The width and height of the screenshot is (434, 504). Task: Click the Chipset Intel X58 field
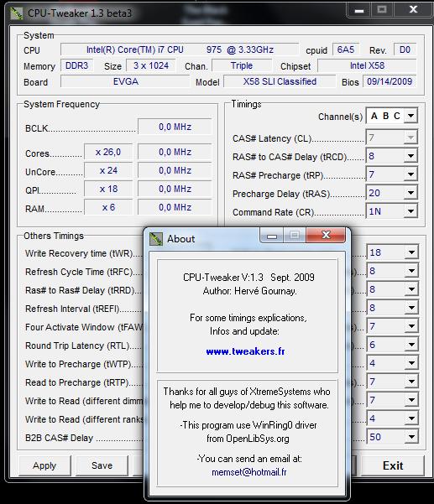[367, 65]
